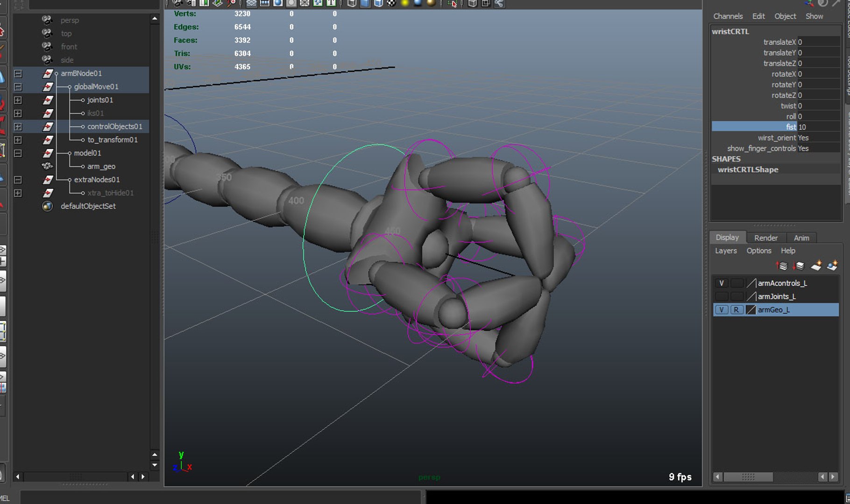Open the Layers menu in layer editor

pyautogui.click(x=726, y=251)
